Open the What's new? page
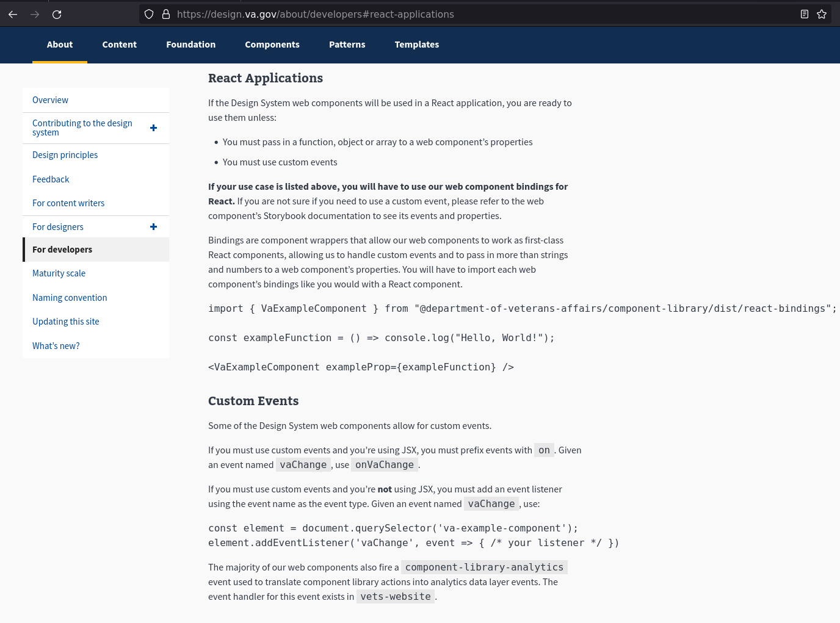Screen dimensions: 840x623 click(x=56, y=345)
